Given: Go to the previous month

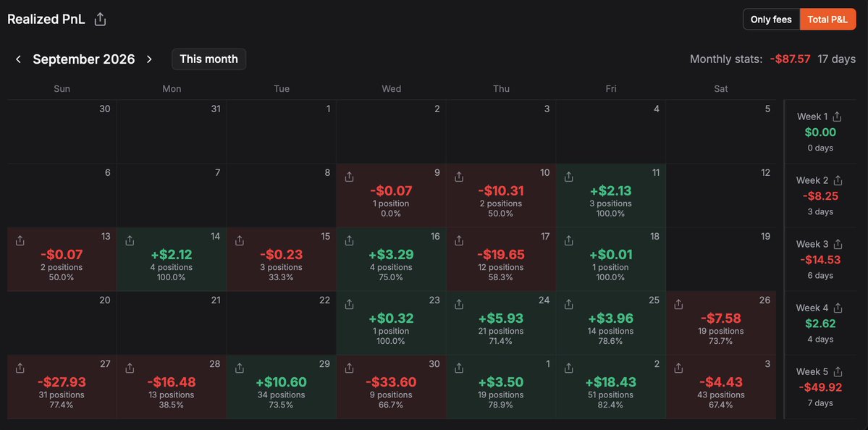Looking at the screenshot, I should tap(18, 59).
